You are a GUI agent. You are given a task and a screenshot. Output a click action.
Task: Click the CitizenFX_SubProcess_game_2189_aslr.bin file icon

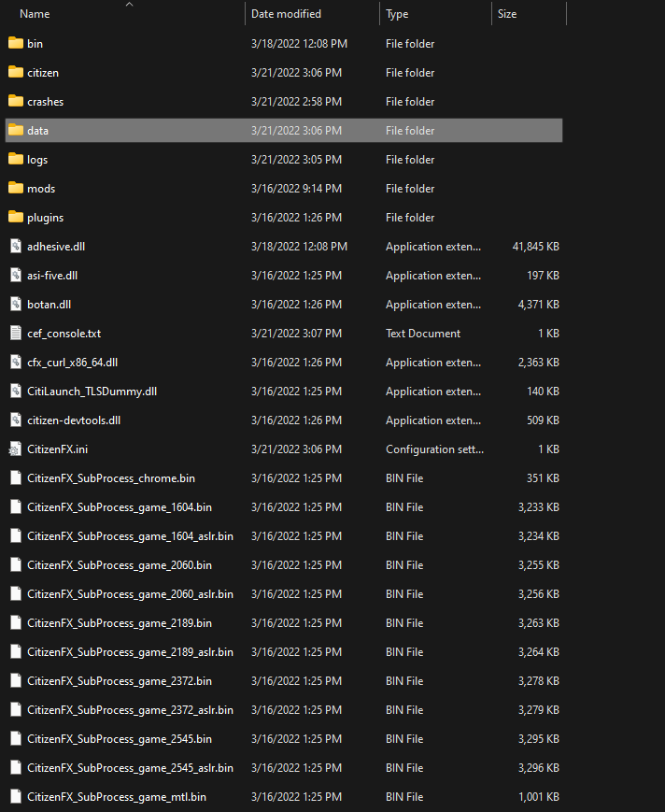(16, 652)
